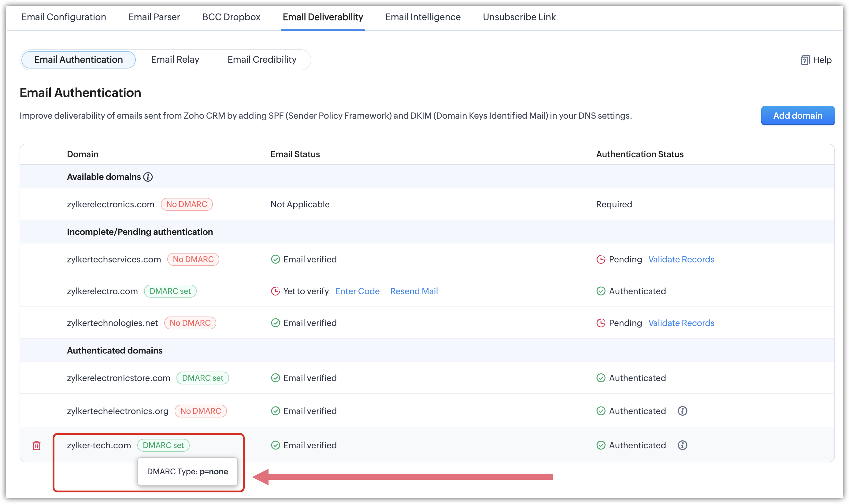849x504 pixels.
Task: Click DMARC set badge on zylker-tech.com
Action: pos(163,445)
